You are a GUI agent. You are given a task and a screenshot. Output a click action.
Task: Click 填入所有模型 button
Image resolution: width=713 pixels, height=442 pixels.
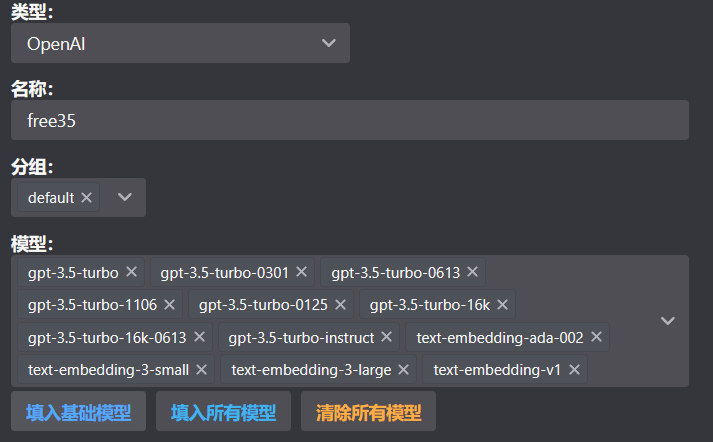coord(223,411)
